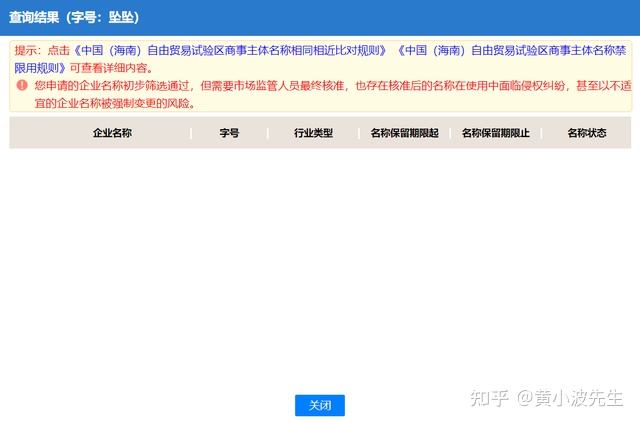Click the 提示 label in the yellow notice
The height and width of the screenshot is (424, 640).
point(28,50)
